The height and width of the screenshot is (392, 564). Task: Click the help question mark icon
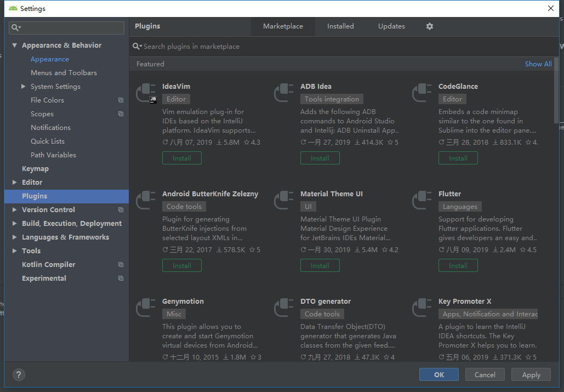tap(19, 375)
